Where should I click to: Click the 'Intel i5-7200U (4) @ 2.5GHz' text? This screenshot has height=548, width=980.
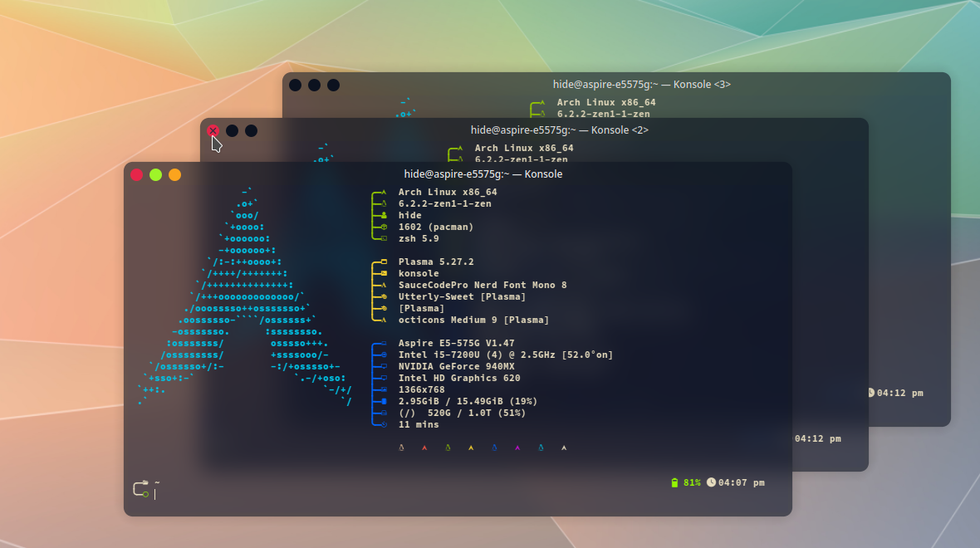pos(477,355)
